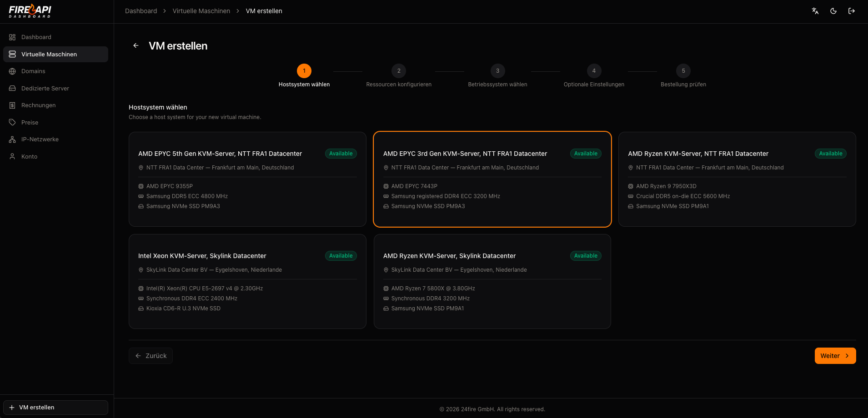Choose AMD EPYC 3rd Gen KVM-Server host

492,179
